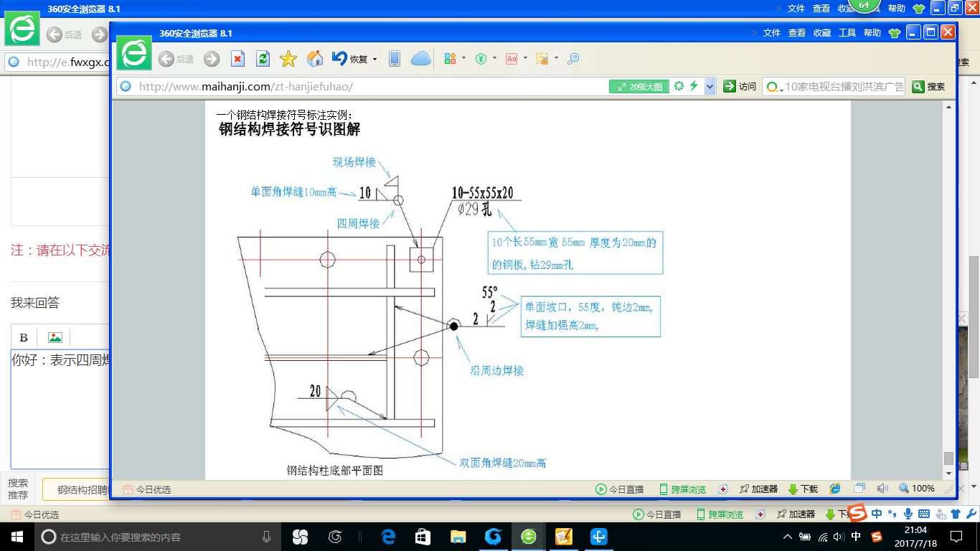Click the green skin shirt icon in front window

(894, 33)
